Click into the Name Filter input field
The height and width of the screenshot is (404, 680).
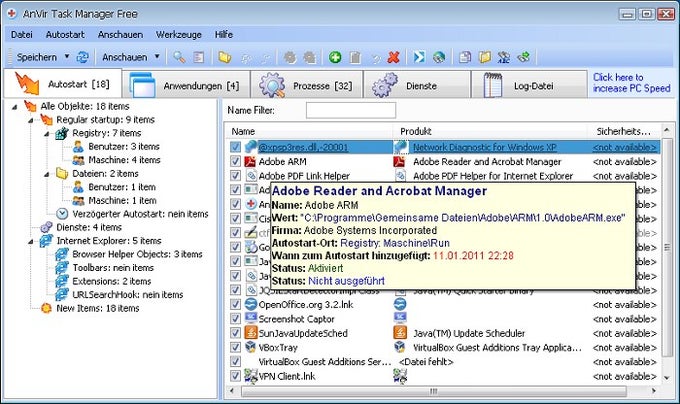(351, 110)
